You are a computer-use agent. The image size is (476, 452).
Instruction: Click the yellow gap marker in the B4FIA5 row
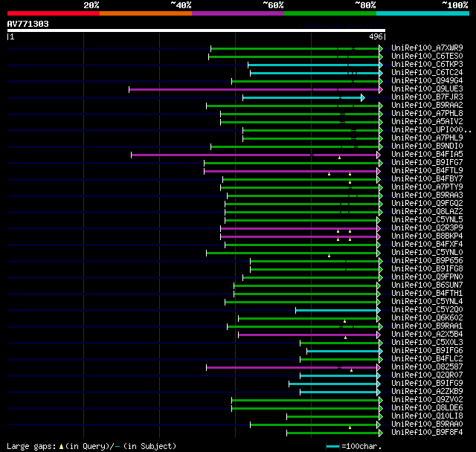click(339, 158)
